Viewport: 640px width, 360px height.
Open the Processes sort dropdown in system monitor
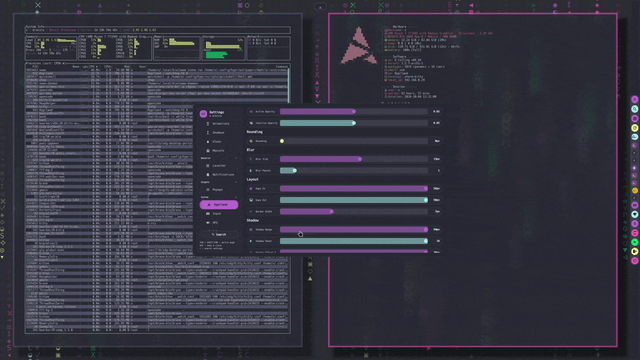pos(45,64)
